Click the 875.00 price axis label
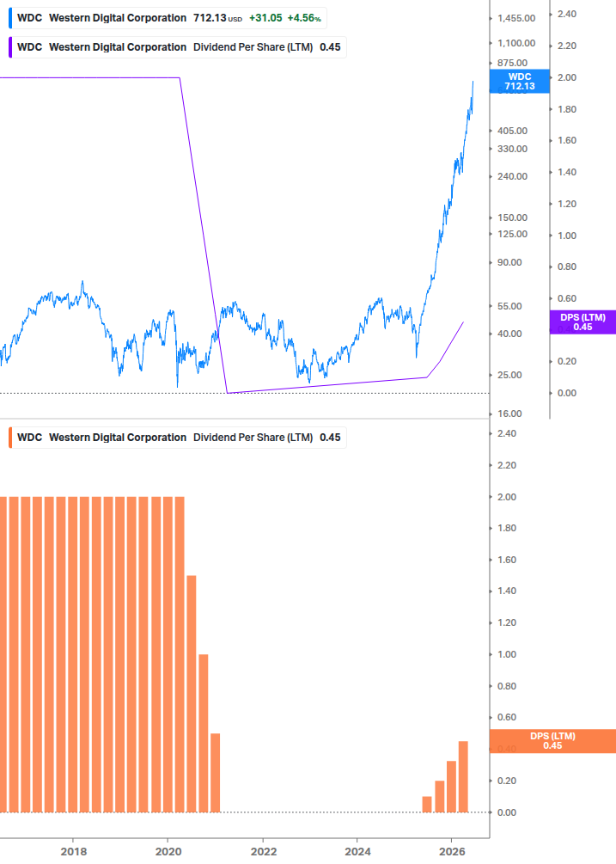The width and height of the screenshot is (616, 864). (513, 63)
